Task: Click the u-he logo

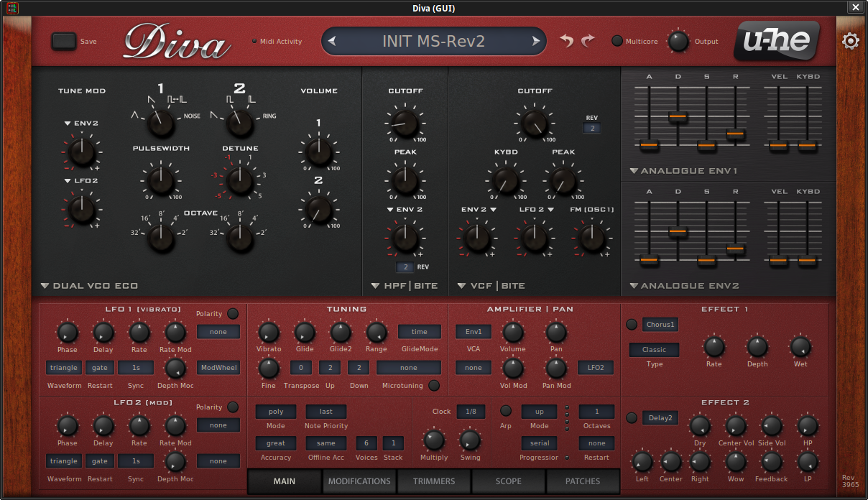Action: [776, 41]
